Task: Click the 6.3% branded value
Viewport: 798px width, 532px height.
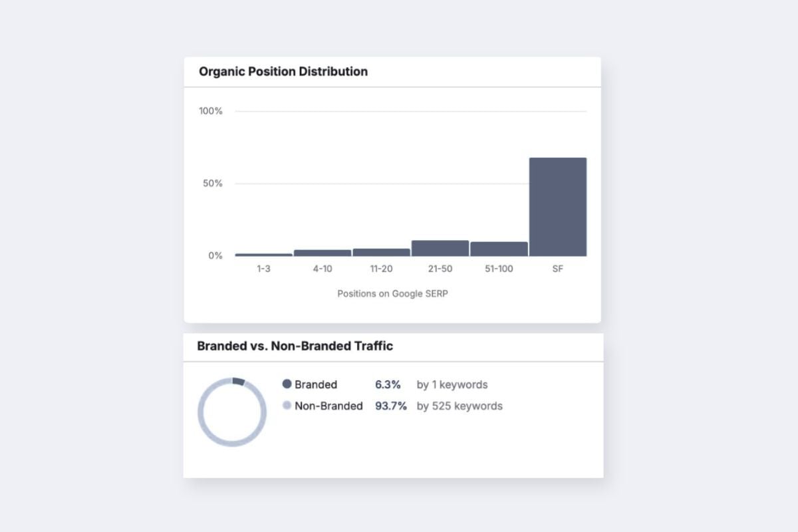Action: pos(388,384)
